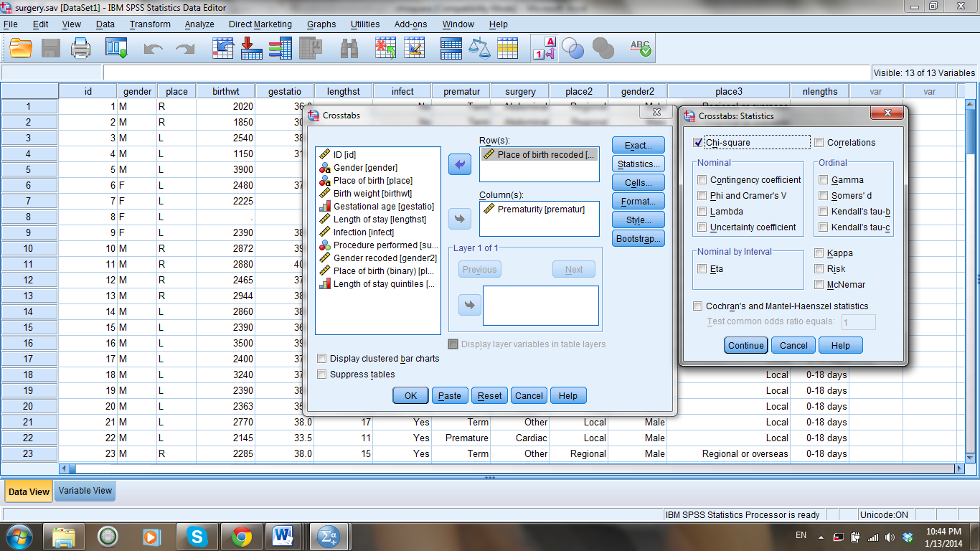Click the Cells... button in Crosstabs
The height and width of the screenshot is (551, 980).
click(x=639, y=183)
